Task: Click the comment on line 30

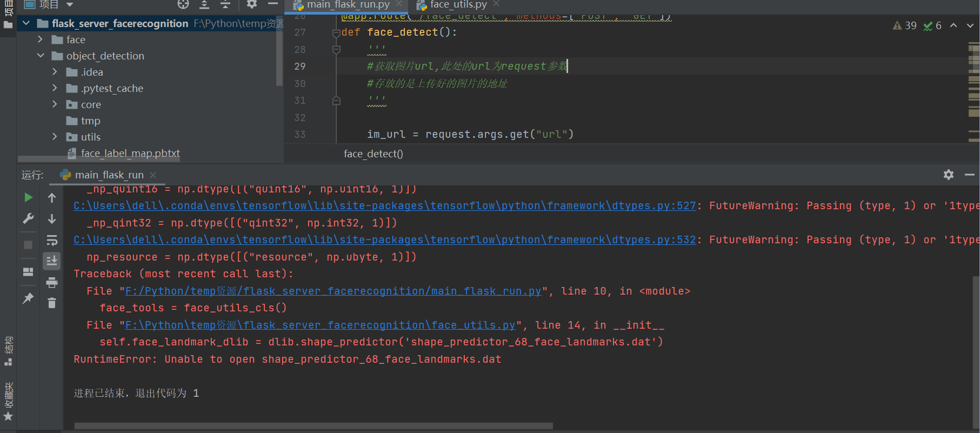Action: tap(437, 83)
